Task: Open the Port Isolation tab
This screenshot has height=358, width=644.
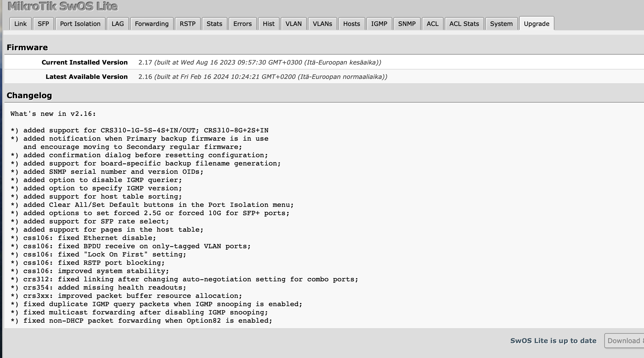Action: tap(80, 24)
